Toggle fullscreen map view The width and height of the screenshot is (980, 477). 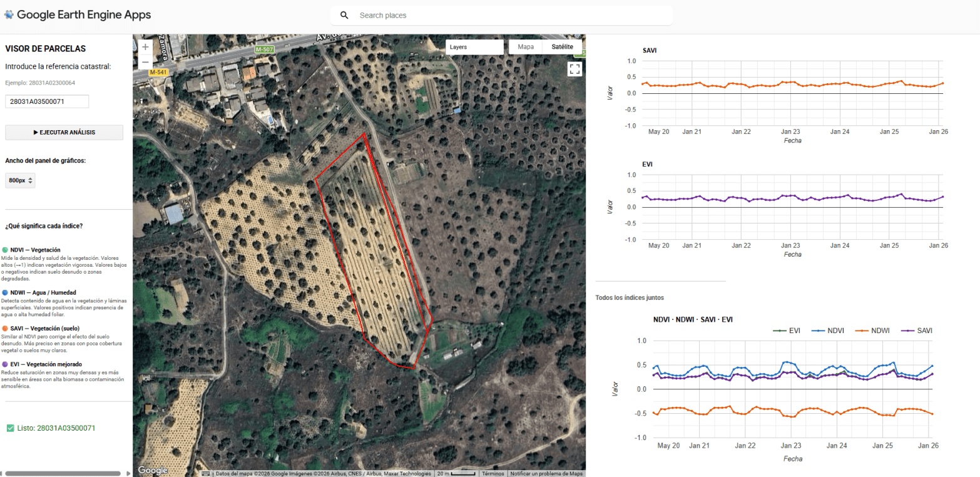(574, 69)
